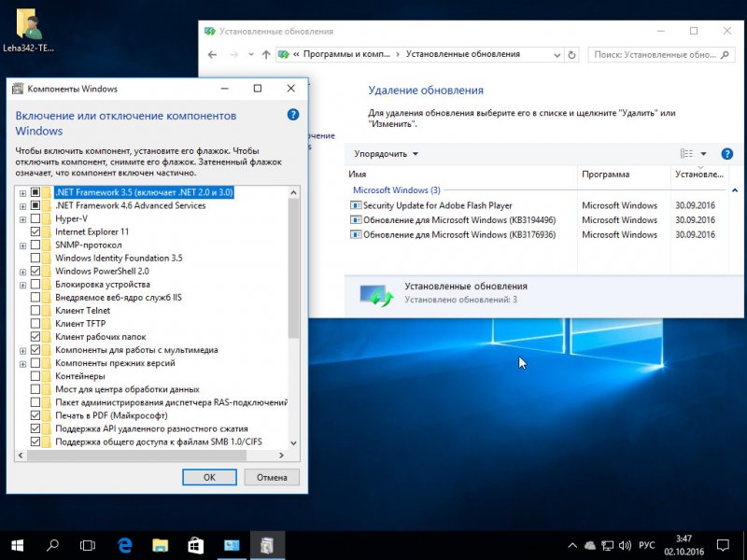Screen dimensions: 747x560
Task: Uncheck Печать в PDF (Майкрософт)
Action: (x=35, y=415)
